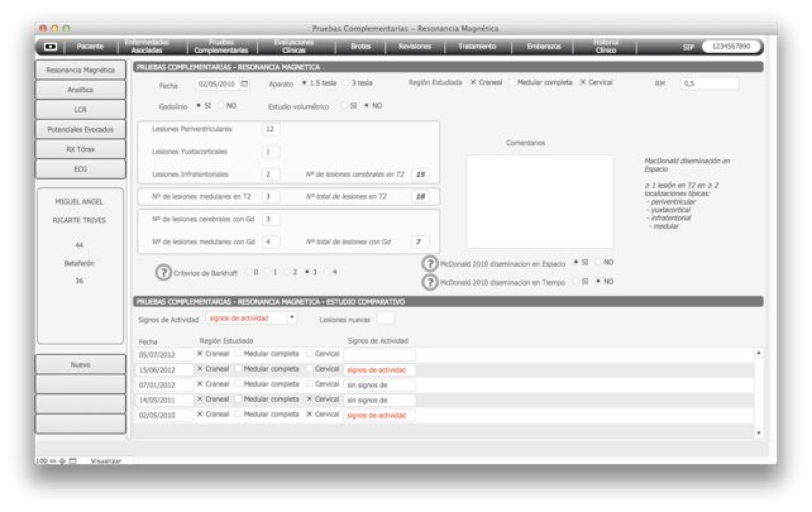
Task: Check the Medular completa region checkbox in top form
Action: click(513, 83)
